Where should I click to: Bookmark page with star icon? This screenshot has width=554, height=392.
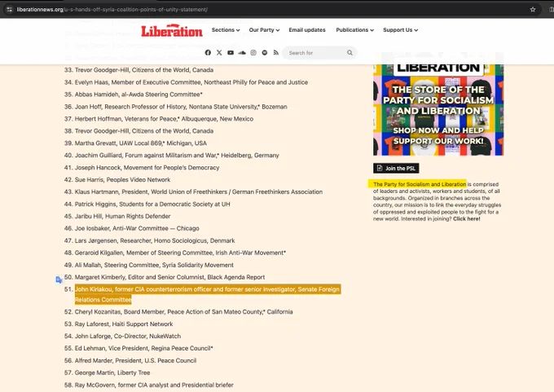533,10
